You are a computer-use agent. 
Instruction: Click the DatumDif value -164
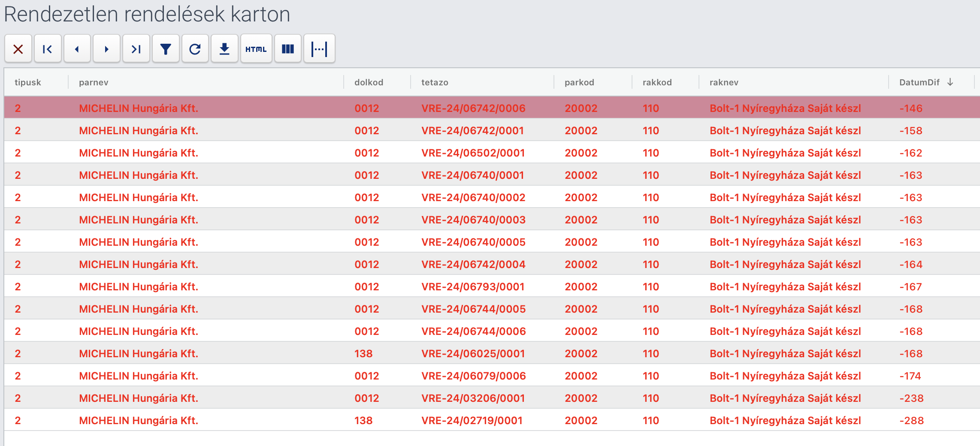(911, 264)
